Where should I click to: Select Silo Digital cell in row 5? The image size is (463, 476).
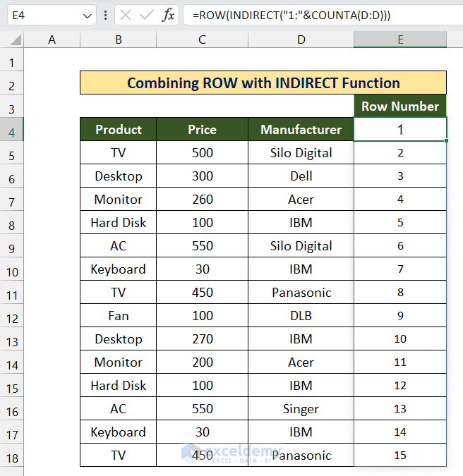pyautogui.click(x=301, y=153)
